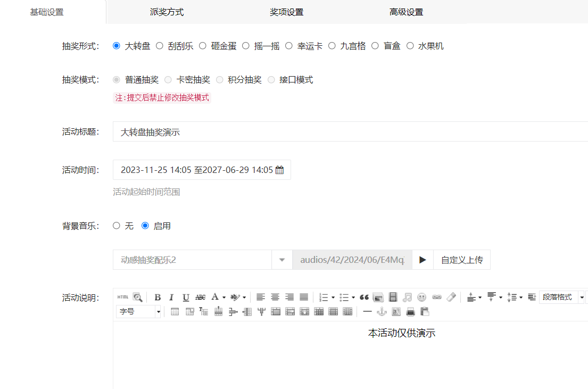
Task: Justify text in editor
Action: tap(304, 297)
